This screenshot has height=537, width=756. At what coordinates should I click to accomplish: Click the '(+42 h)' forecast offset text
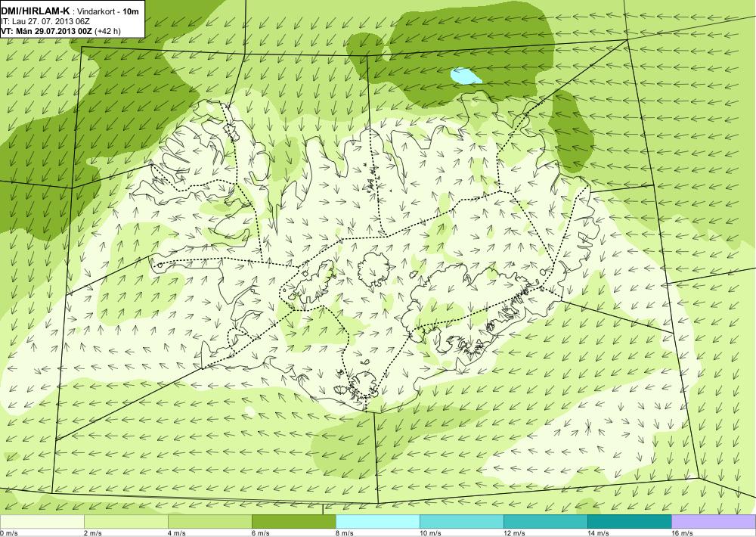point(108,31)
